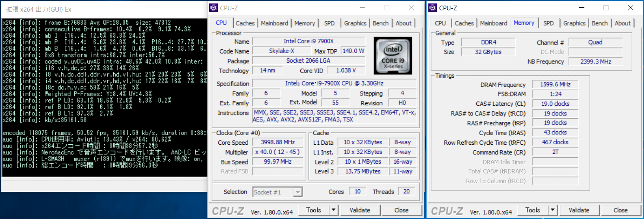Click the NB Frequency value 2399.3 MHz
This screenshot has width=644, height=219.
(x=596, y=61)
